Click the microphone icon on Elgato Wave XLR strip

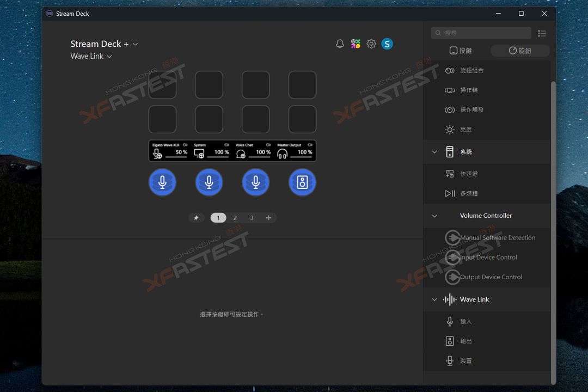[x=157, y=154]
